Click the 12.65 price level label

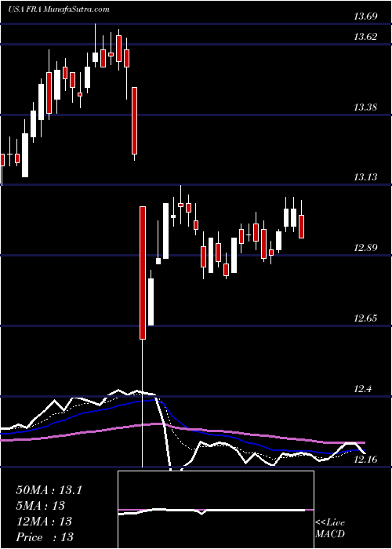tap(365, 318)
